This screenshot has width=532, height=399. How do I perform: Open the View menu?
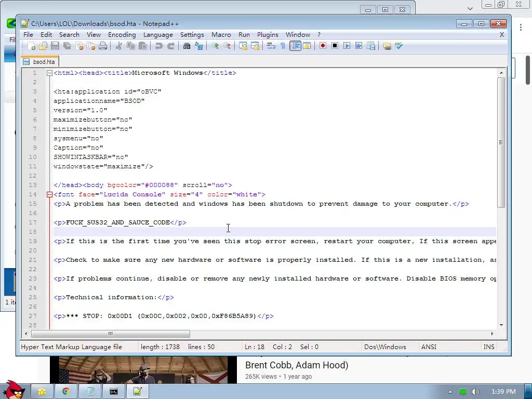[x=94, y=35]
